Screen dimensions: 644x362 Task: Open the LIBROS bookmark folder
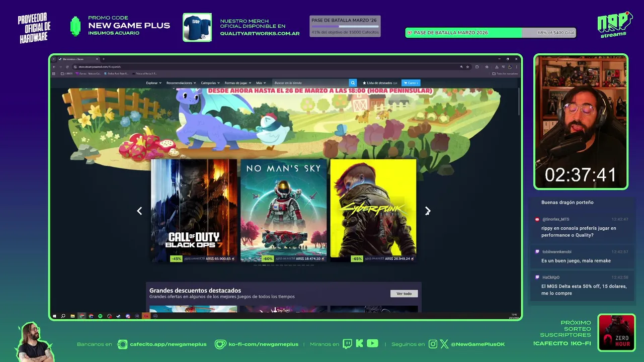click(67, 73)
